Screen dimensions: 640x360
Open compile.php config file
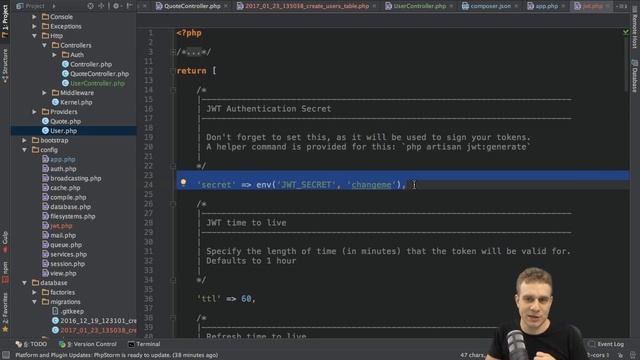(64, 198)
